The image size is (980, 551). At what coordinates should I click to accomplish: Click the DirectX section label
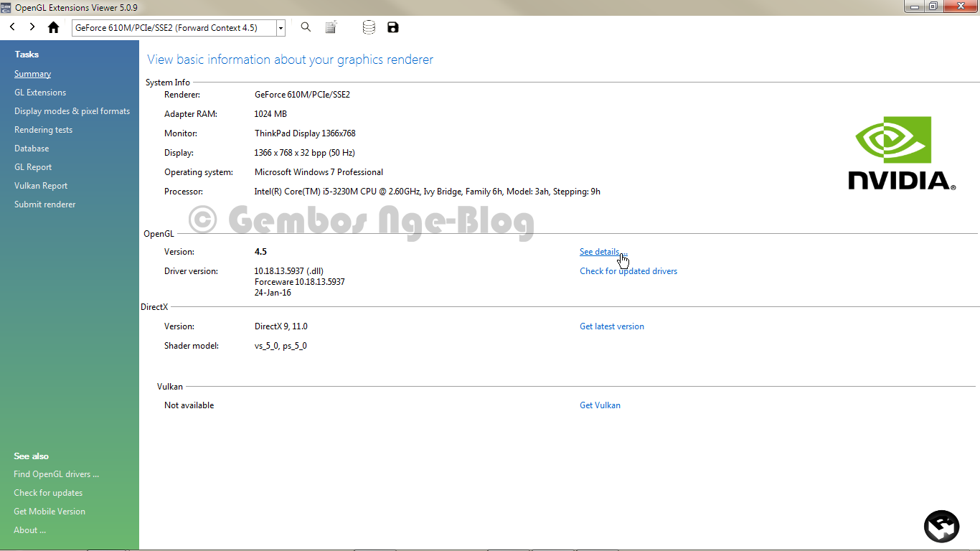pos(154,307)
